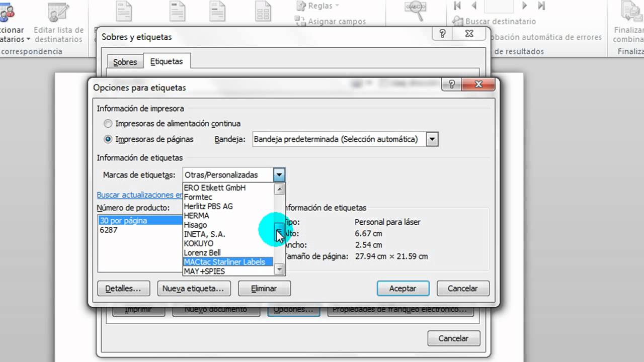Viewport: 644px width, 362px height.
Task: Select Impresoras de alimentación continua radio button
Action: (108, 124)
